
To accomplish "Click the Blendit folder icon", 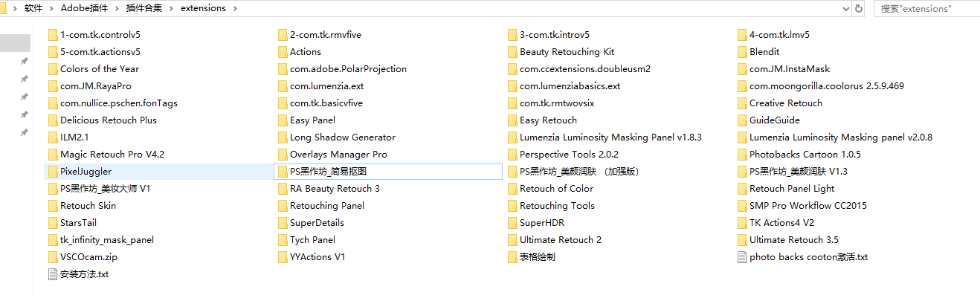I will pyautogui.click(x=742, y=52).
